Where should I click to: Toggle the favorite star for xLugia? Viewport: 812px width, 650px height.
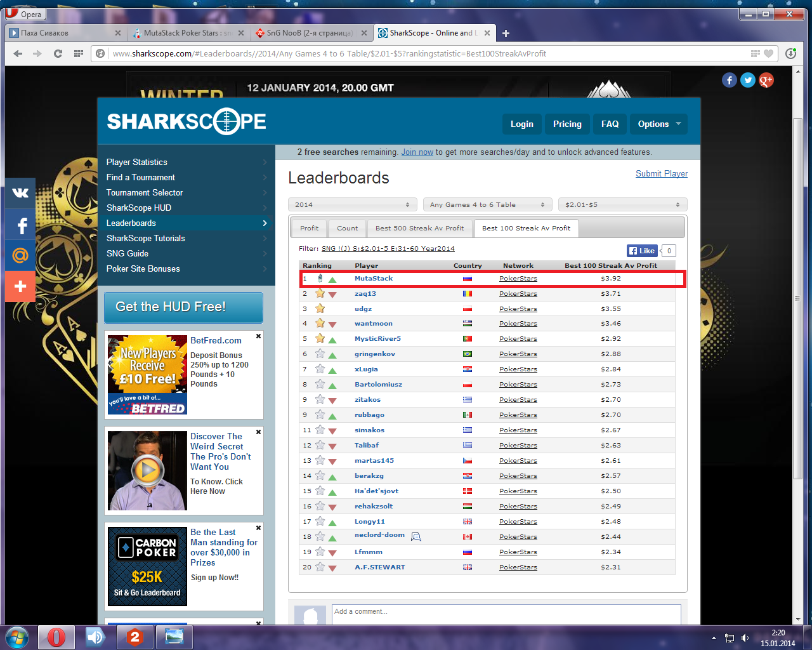coord(320,369)
